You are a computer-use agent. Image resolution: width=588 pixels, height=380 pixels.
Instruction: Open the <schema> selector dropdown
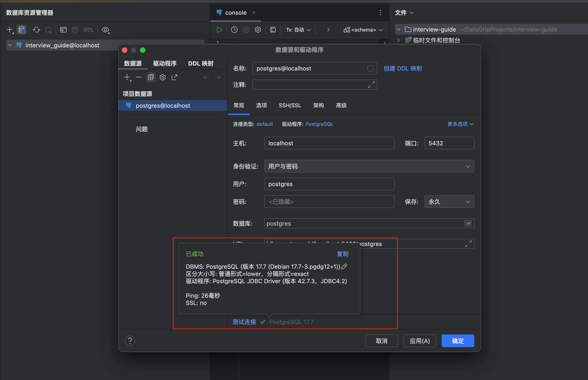[363, 30]
